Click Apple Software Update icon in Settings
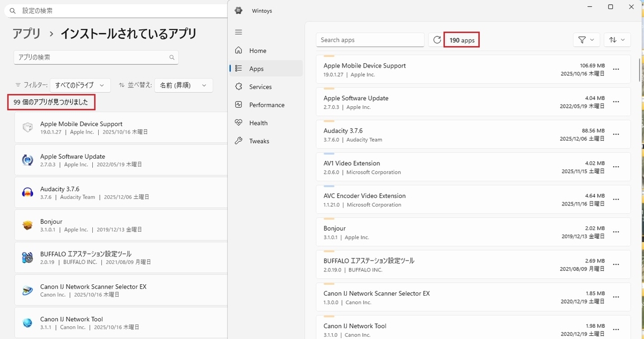Image resolution: width=644 pixels, height=339 pixels. 27,160
